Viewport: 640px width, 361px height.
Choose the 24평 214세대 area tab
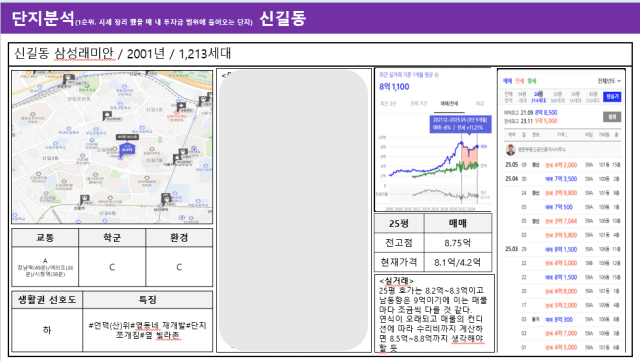click(x=538, y=97)
